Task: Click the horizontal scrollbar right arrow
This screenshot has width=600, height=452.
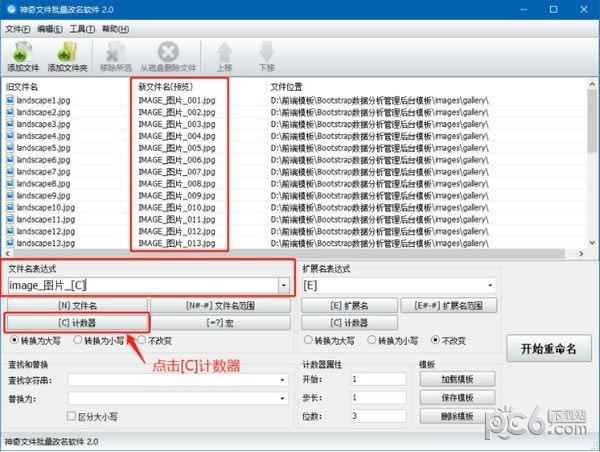Action: pyautogui.click(x=581, y=254)
